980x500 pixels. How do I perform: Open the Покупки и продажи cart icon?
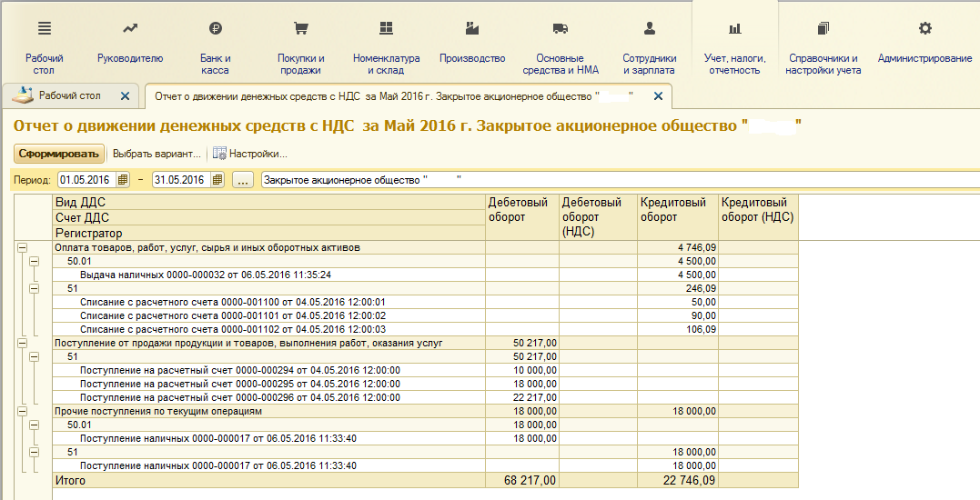(300, 28)
